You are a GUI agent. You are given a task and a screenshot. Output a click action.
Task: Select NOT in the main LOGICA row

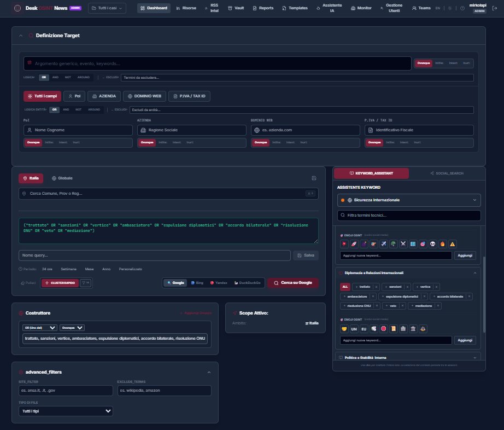click(68, 77)
